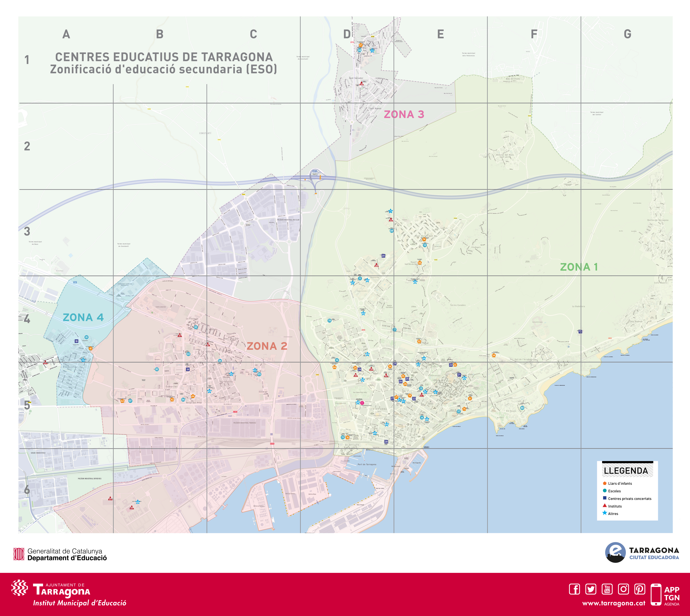
Task: Open the Instagram camera icon
Action: 623,589
